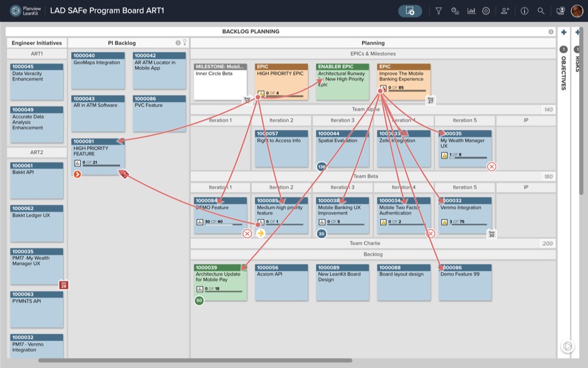This screenshot has width=588, height=368.
Task: Expand the Objectives panel with its plus icon
Action: (x=563, y=32)
